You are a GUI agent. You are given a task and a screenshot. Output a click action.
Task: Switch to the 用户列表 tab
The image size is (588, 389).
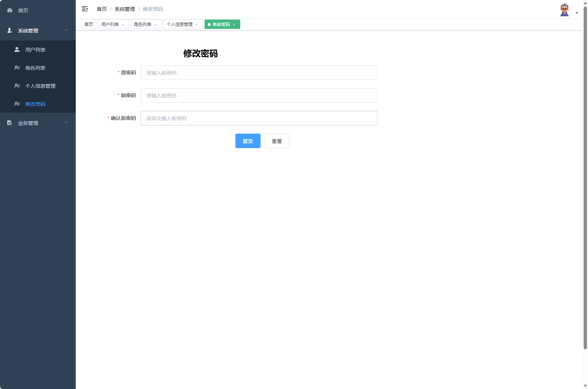[x=110, y=24]
